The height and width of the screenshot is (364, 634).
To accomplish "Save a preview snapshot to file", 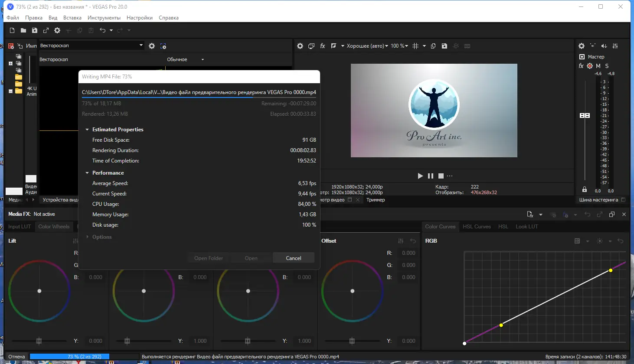I will coord(444,45).
